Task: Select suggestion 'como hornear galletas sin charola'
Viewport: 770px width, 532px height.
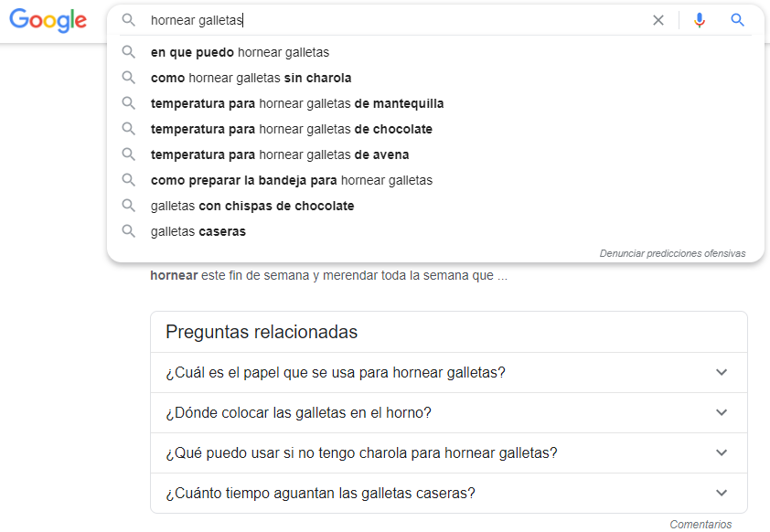Action: tap(251, 78)
